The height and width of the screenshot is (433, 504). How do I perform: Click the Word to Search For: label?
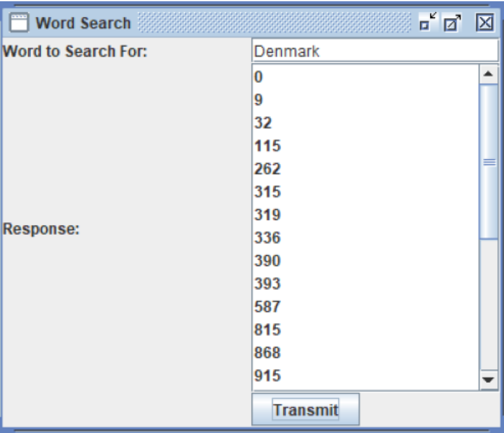point(75,51)
